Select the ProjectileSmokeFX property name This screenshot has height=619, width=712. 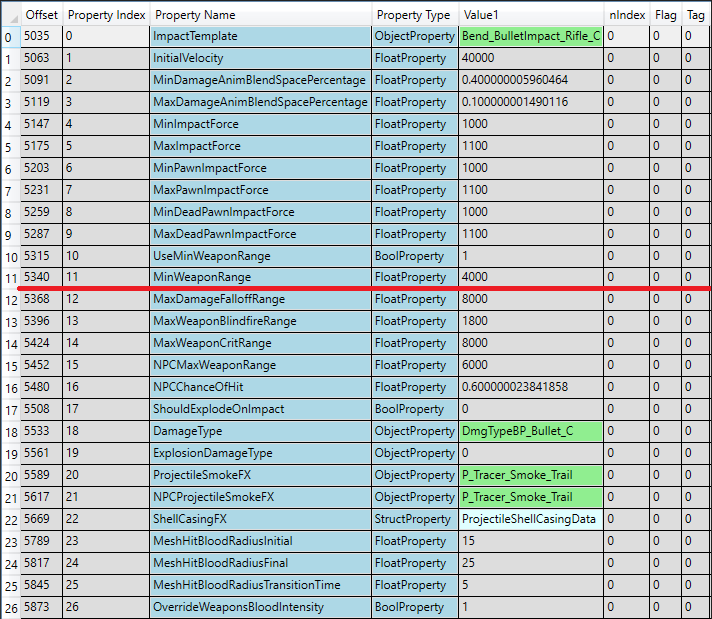pos(261,475)
